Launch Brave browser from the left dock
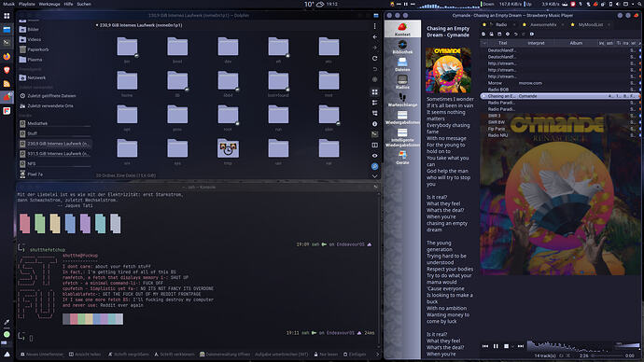644x362 pixels. [x=7, y=70]
